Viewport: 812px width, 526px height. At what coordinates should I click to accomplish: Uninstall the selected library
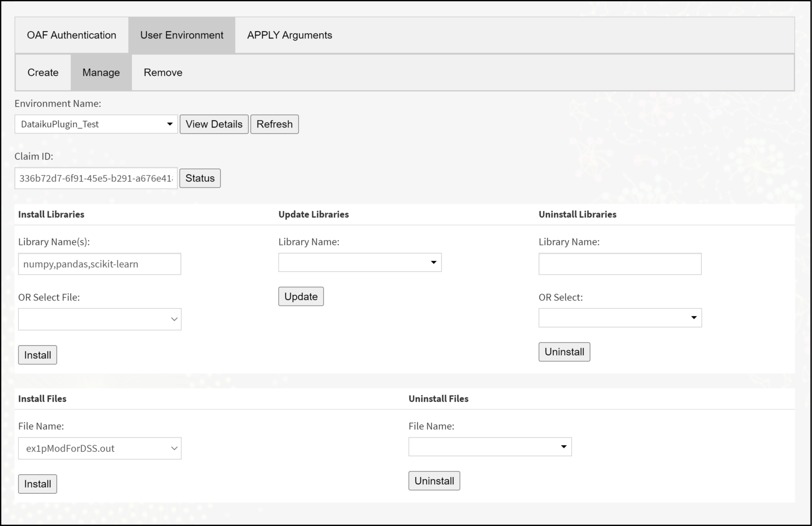pos(564,352)
